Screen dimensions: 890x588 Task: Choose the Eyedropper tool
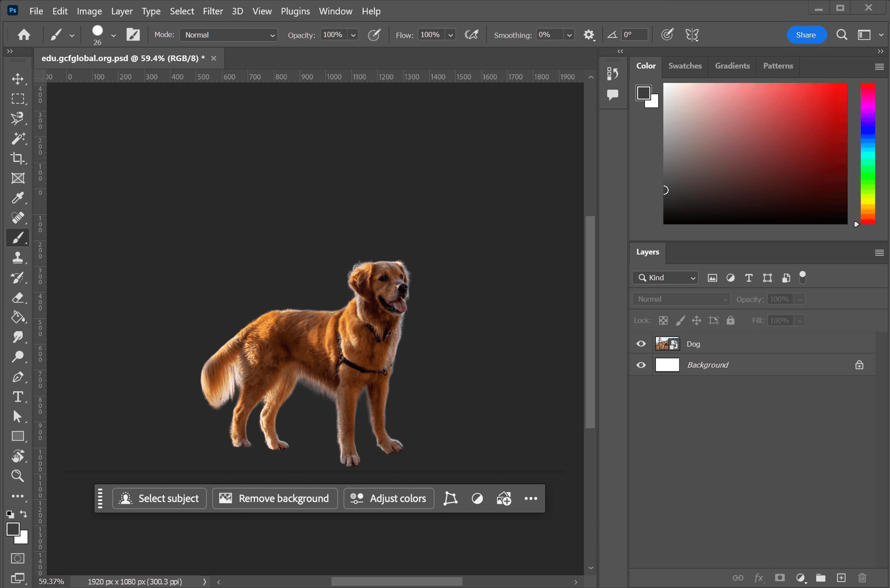point(18,198)
